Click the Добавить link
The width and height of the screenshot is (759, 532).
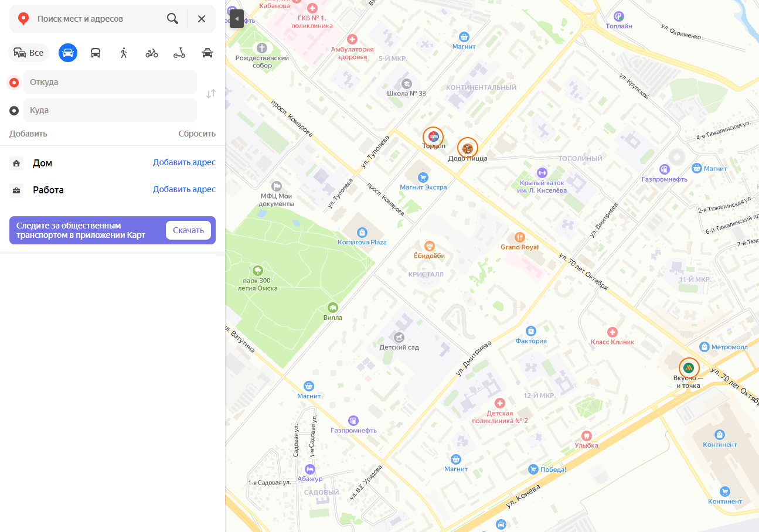pos(28,134)
